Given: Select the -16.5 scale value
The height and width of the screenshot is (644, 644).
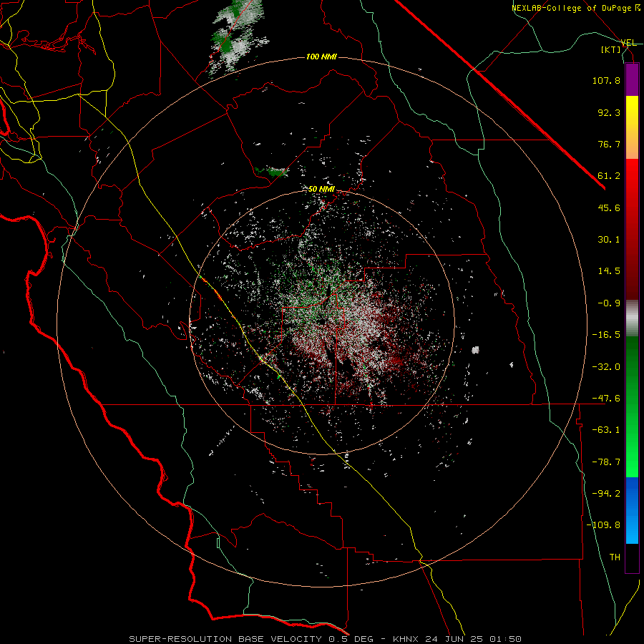Looking at the screenshot, I should (606, 335).
